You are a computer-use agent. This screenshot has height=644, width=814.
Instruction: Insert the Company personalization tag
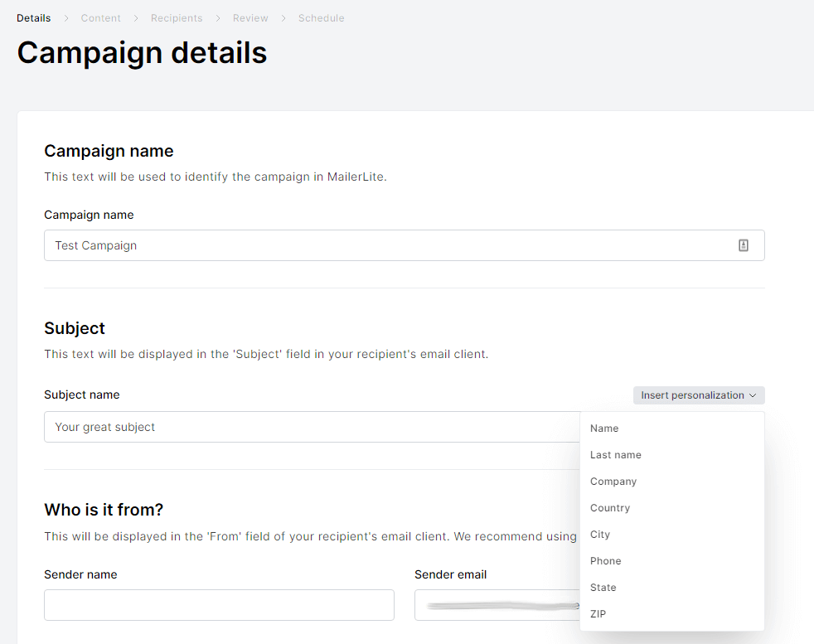[613, 482]
